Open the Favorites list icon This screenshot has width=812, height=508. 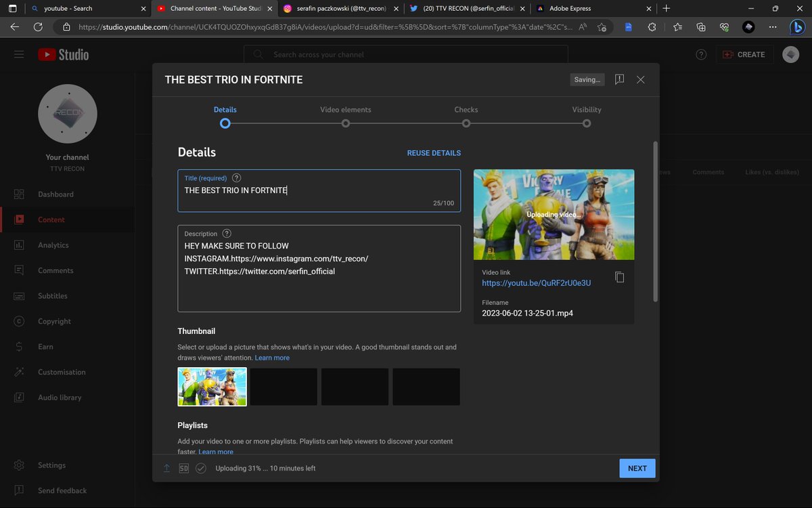tap(677, 27)
